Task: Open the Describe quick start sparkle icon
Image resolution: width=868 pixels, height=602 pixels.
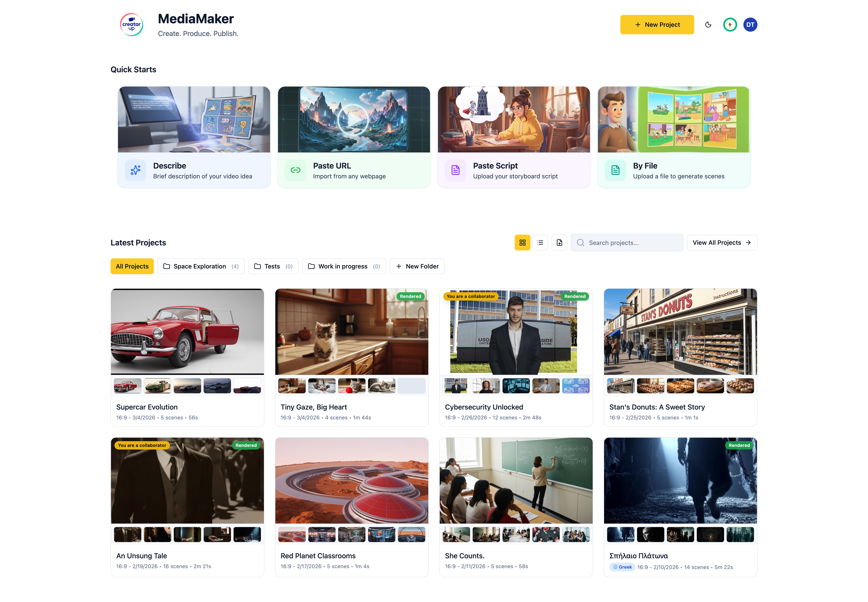Action: coord(135,170)
